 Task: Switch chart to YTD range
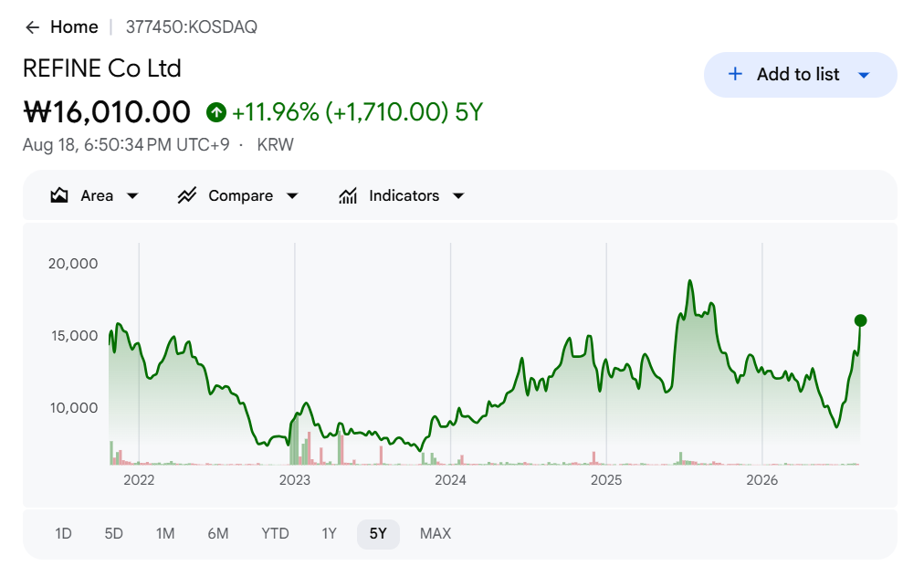point(275,534)
